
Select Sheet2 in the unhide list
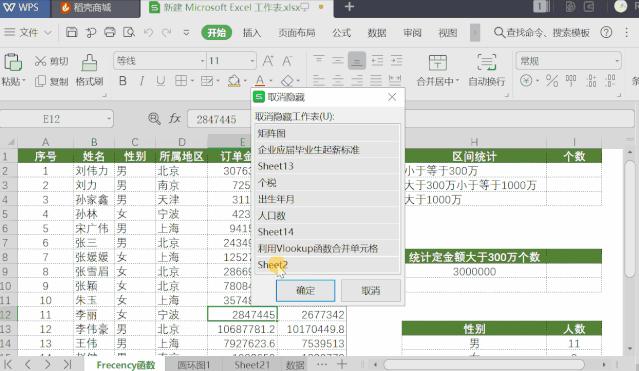(328, 265)
